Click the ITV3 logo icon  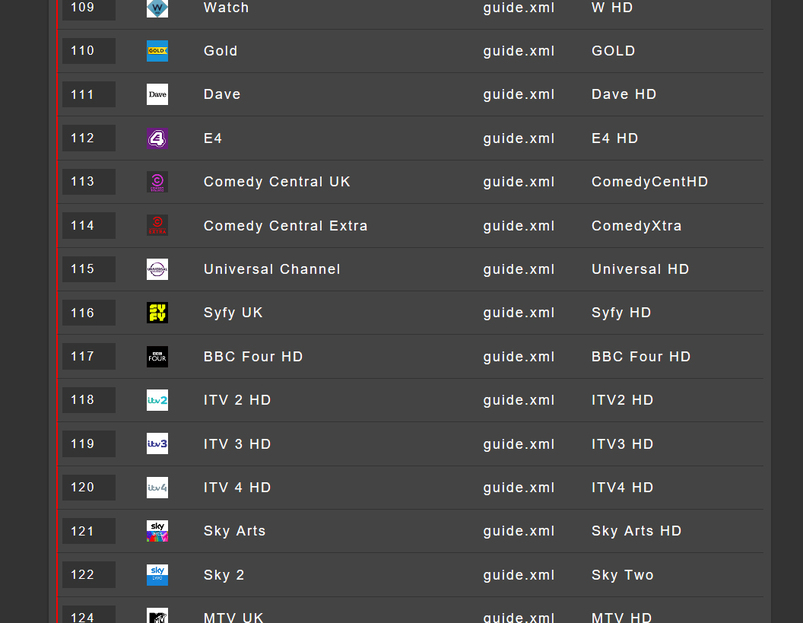point(157,444)
